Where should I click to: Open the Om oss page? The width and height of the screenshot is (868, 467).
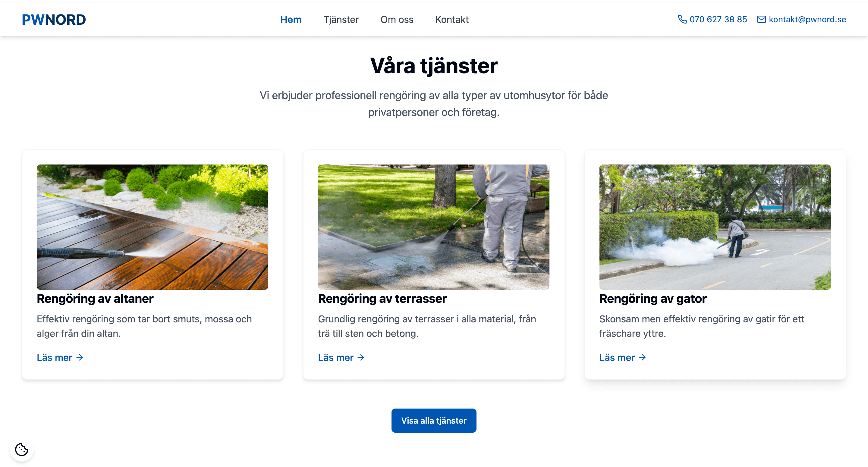pyautogui.click(x=397, y=20)
